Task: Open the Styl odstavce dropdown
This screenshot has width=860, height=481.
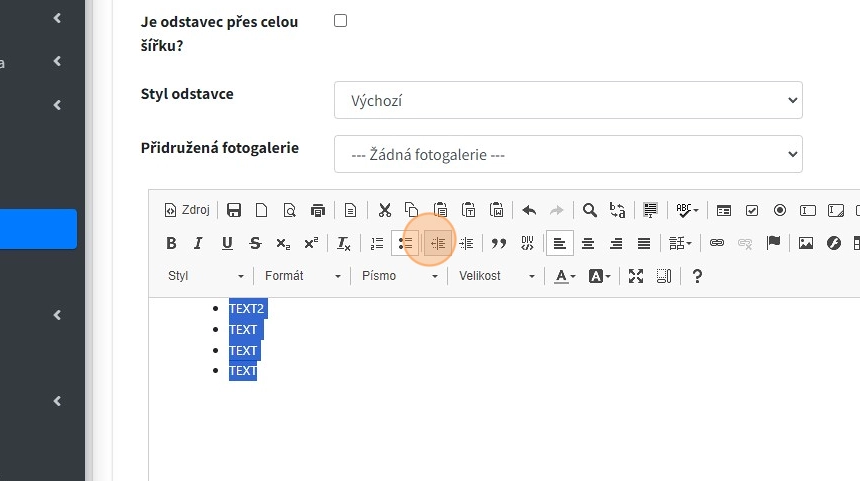Action: click(x=568, y=100)
